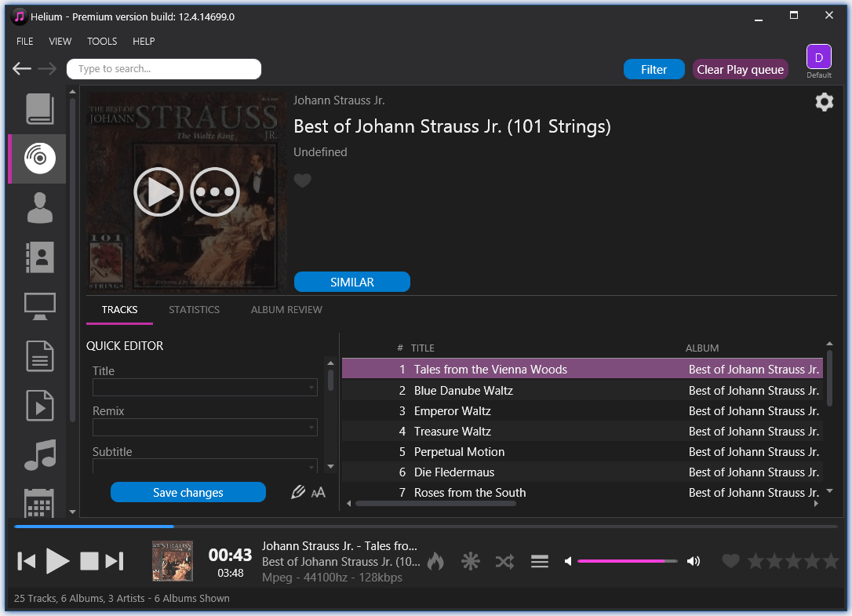
Task: Go forward with the right arrow
Action: tap(47, 68)
